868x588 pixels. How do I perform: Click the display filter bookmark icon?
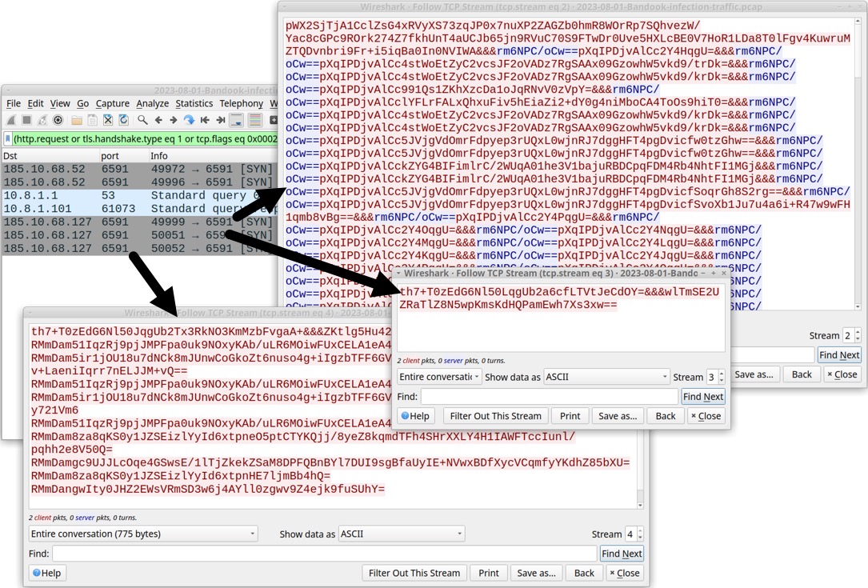click(8, 138)
